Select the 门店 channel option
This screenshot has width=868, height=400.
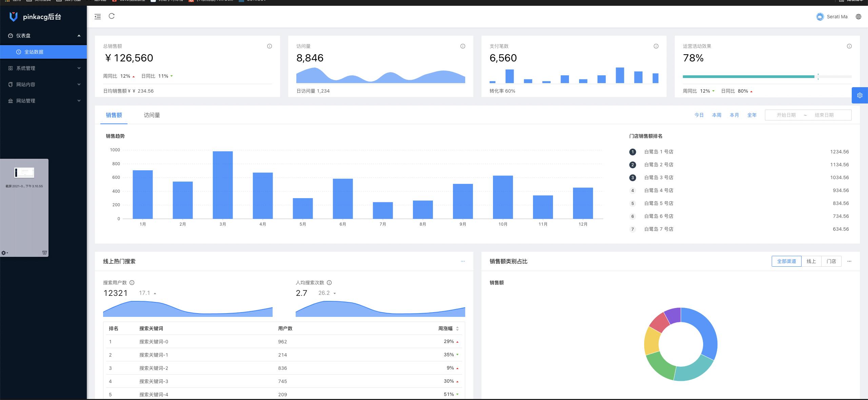pyautogui.click(x=831, y=261)
